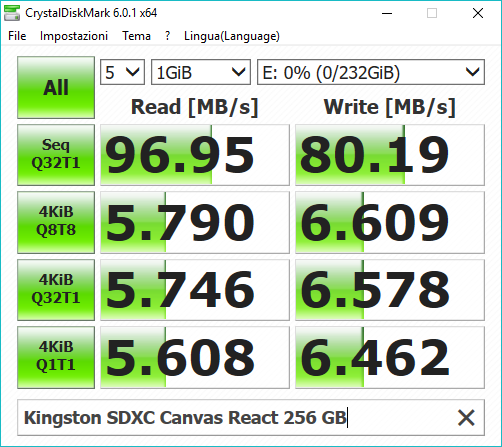Open the test size dropdown showing 1GiB
The height and width of the screenshot is (447, 502).
pos(201,72)
